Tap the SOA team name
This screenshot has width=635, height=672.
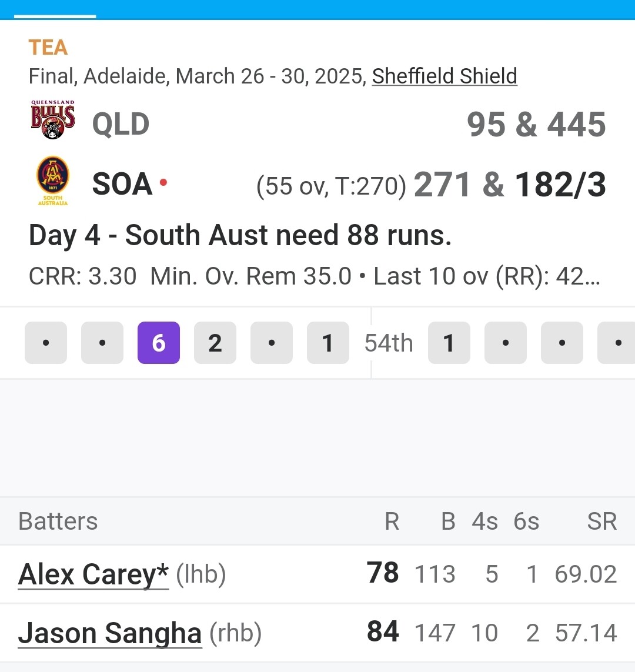tap(122, 184)
